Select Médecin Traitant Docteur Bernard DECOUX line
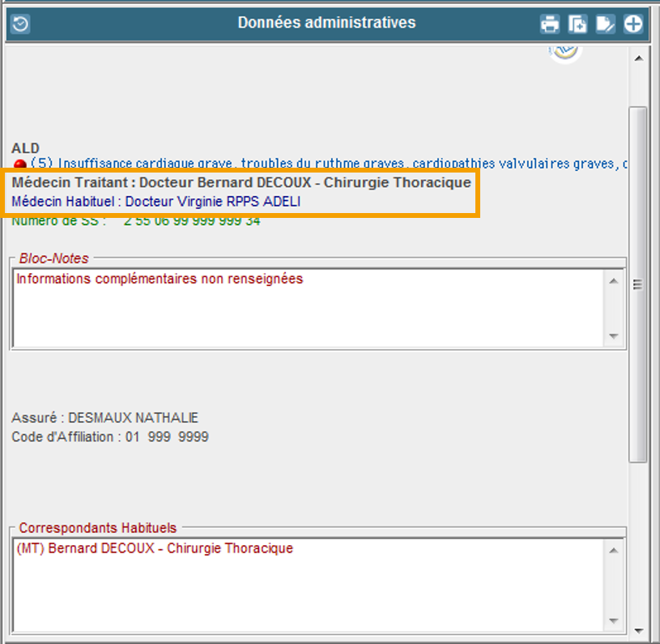 (x=241, y=183)
